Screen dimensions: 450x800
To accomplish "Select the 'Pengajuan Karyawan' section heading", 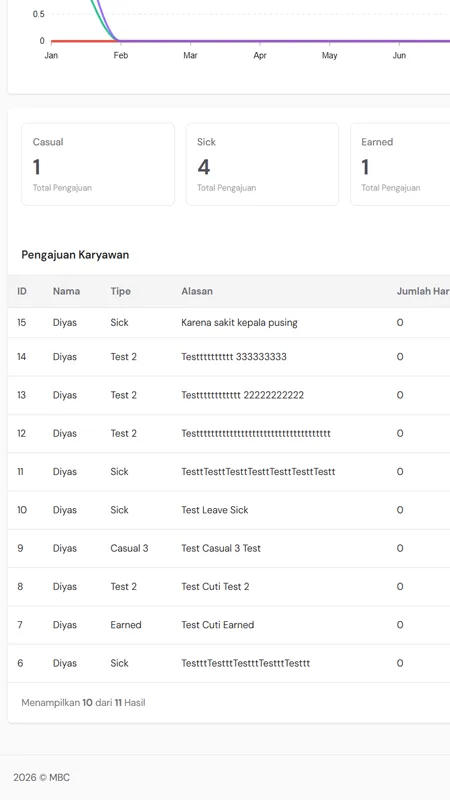I will tap(75, 255).
